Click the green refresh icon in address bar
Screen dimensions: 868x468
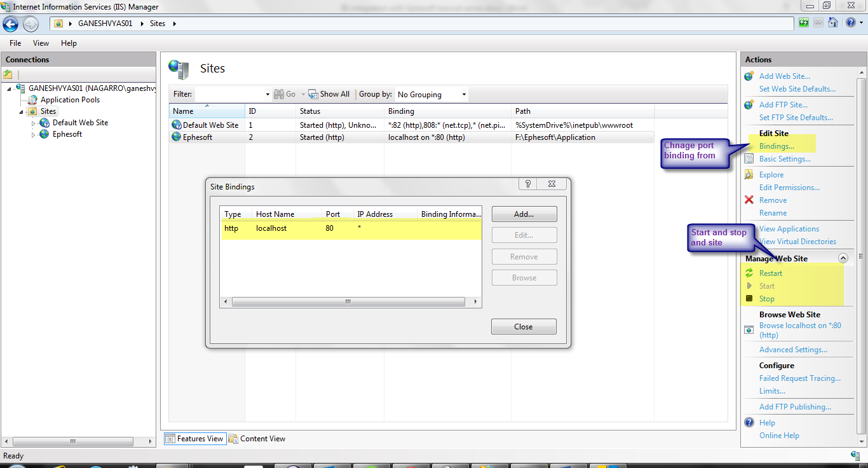pyautogui.click(x=804, y=23)
